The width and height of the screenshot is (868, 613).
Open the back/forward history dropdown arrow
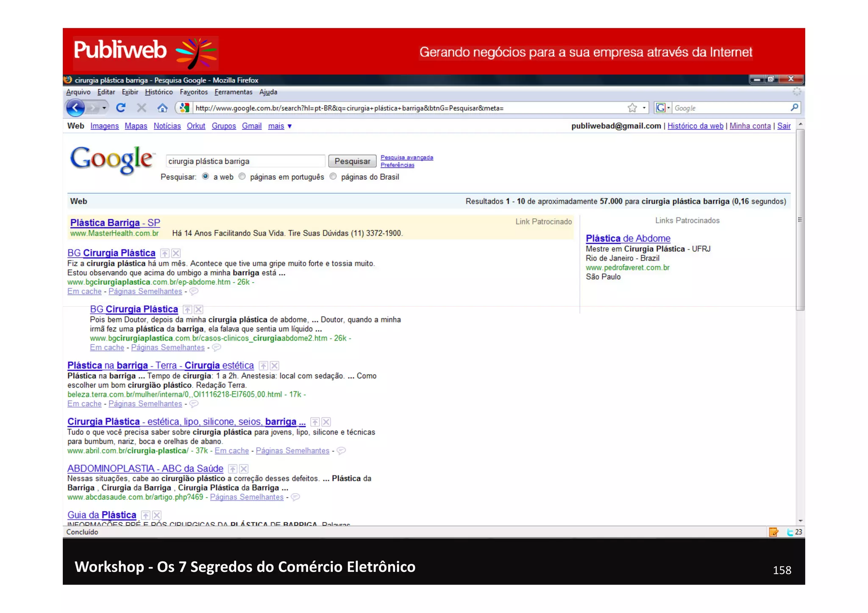pos(104,108)
